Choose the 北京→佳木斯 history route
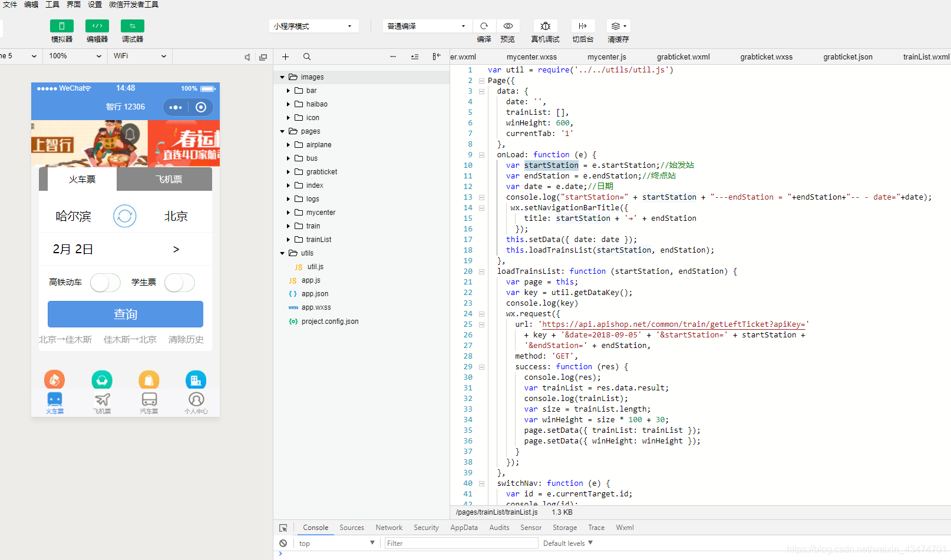Screen dimensions: 951x560 [x=65, y=340]
